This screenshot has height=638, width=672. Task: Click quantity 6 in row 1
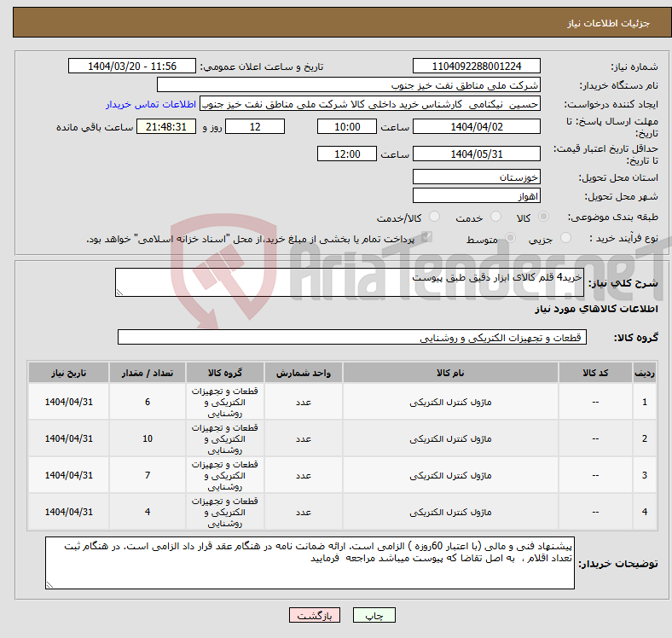coord(148,402)
